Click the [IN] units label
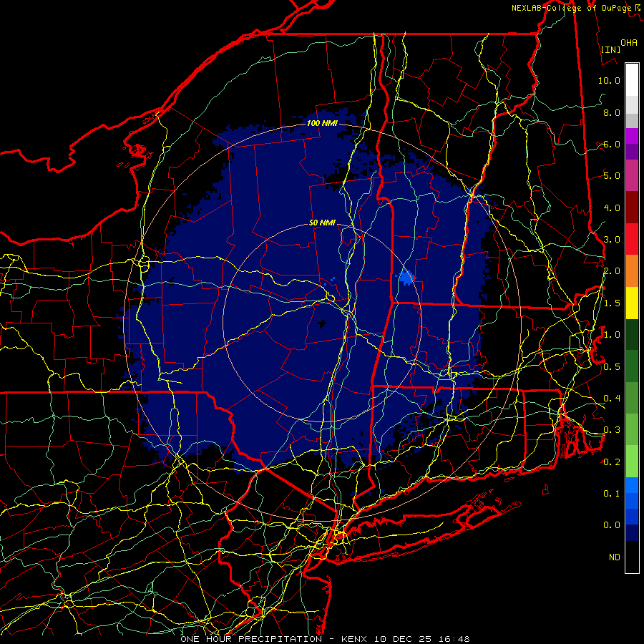The height and width of the screenshot is (644, 644). [x=611, y=49]
